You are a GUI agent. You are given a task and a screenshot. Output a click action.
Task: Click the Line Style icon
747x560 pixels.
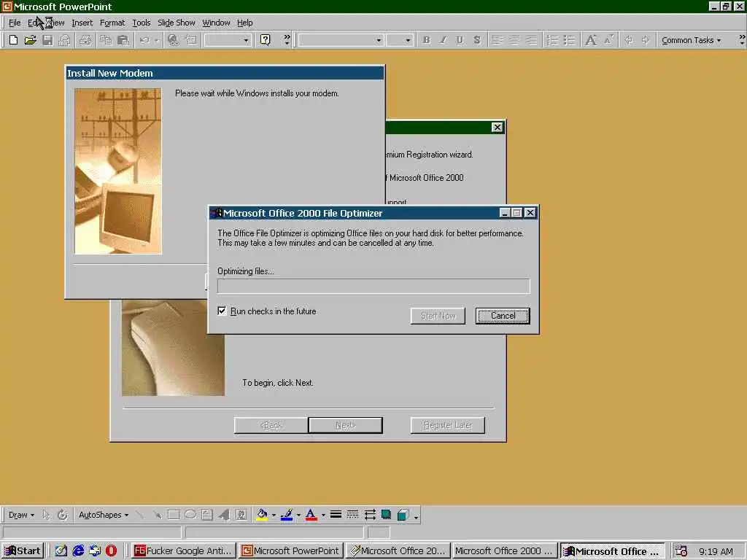[336, 514]
